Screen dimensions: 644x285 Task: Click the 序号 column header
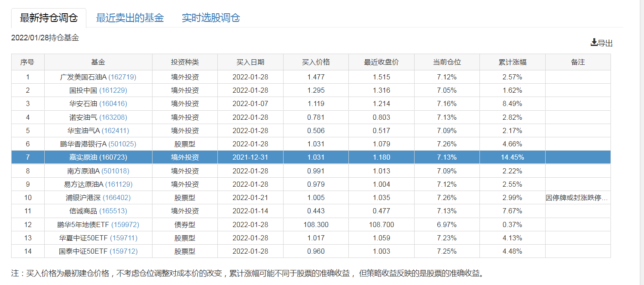click(x=27, y=62)
